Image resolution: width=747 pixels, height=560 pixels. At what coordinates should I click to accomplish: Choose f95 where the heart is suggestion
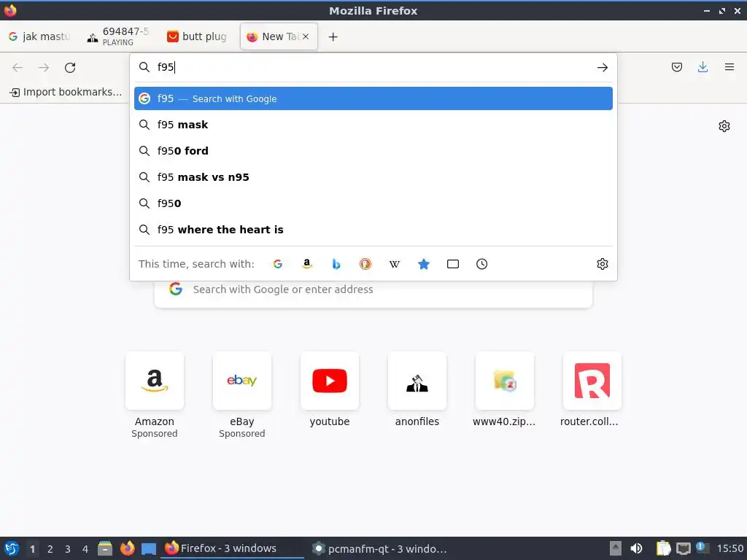tap(373, 230)
